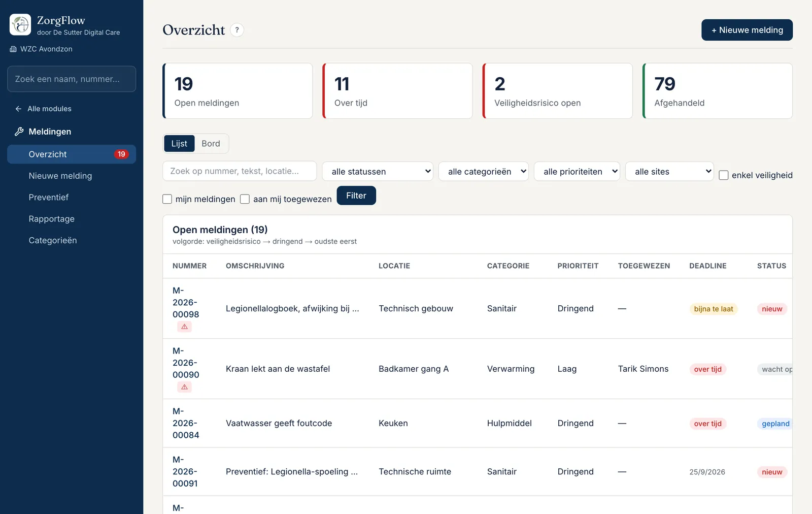Viewport: 812px width, 514px height.
Task: Open the 'alle statussen' dropdown
Action: [x=378, y=171]
